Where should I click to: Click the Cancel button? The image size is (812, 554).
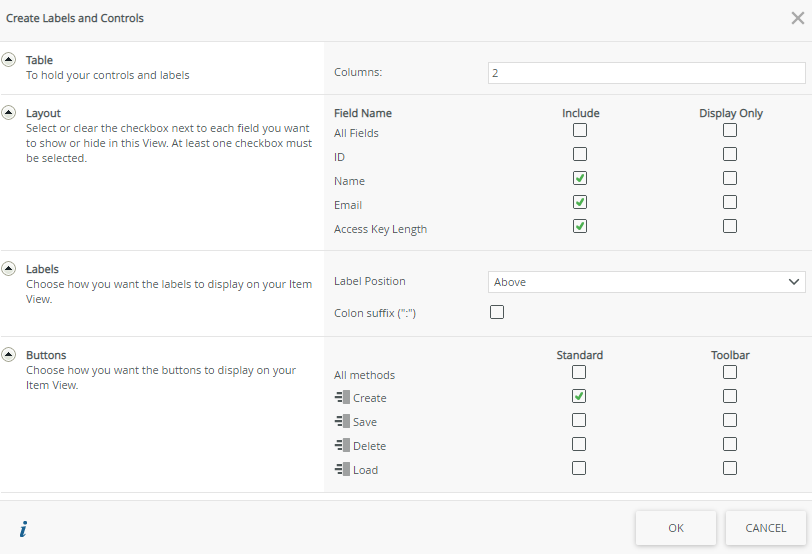765,528
